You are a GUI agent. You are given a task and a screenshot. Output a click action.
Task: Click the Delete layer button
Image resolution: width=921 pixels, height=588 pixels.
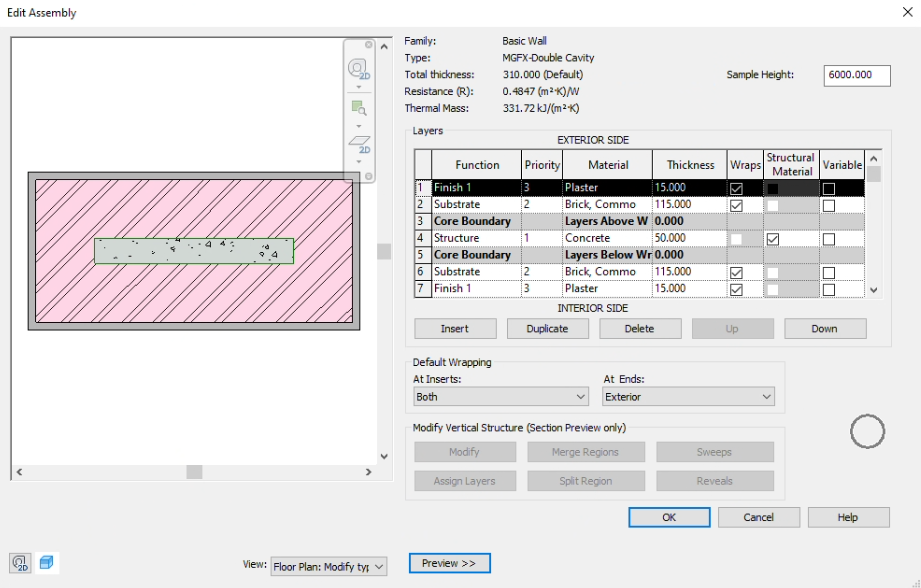click(x=640, y=329)
